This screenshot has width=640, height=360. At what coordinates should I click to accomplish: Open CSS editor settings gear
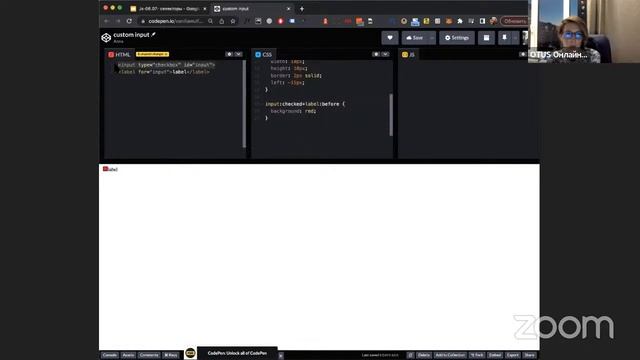376,54
